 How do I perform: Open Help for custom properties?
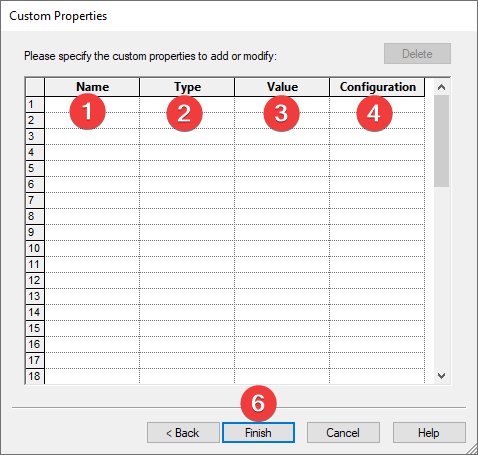pyautogui.click(x=429, y=433)
